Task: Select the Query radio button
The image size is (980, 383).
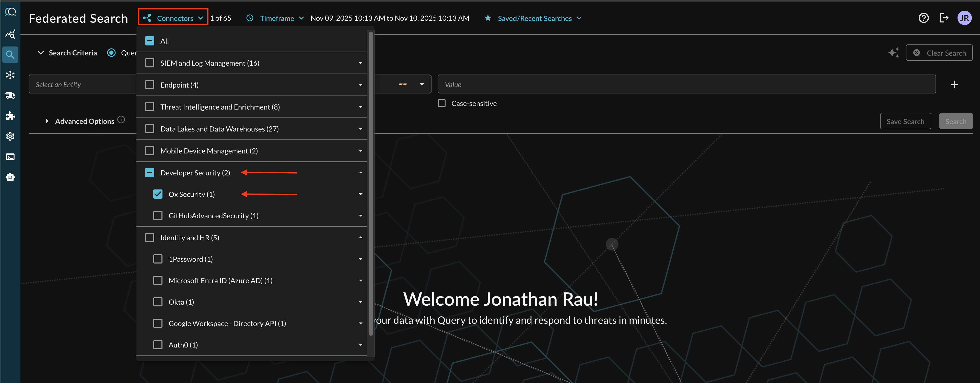Action: point(111,53)
